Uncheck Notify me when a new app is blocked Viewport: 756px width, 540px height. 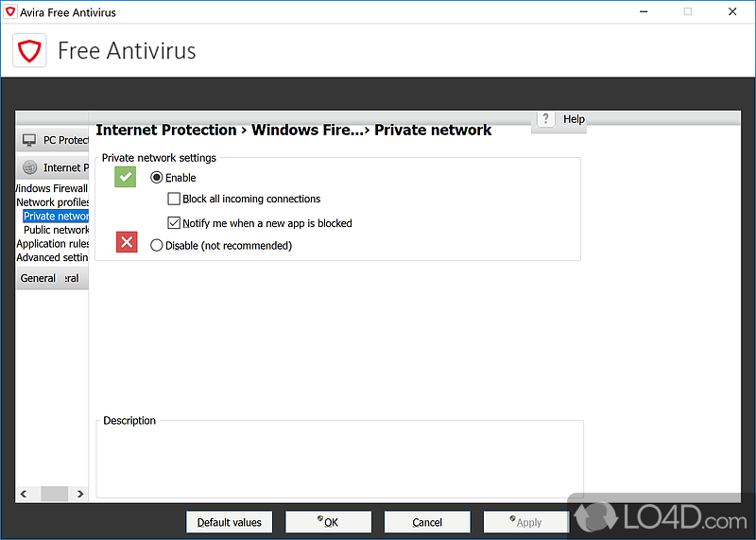click(174, 224)
